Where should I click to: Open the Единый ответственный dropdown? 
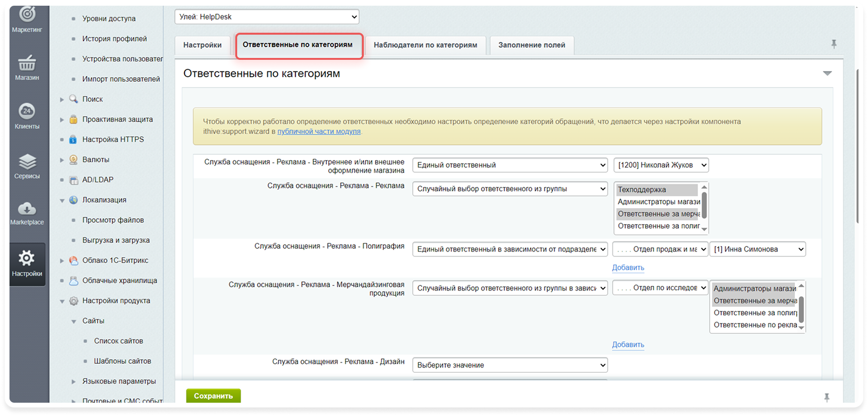pos(510,165)
